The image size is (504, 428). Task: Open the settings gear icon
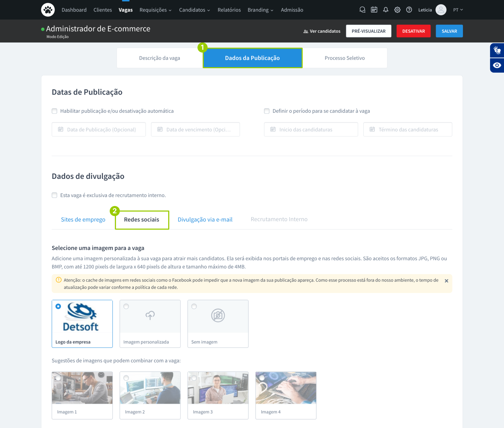click(397, 10)
